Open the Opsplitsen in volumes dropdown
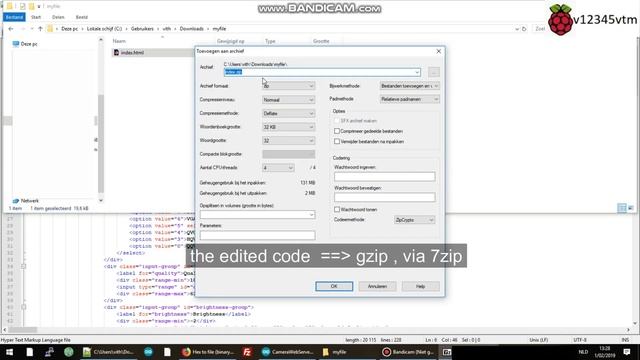 click(x=258, y=215)
